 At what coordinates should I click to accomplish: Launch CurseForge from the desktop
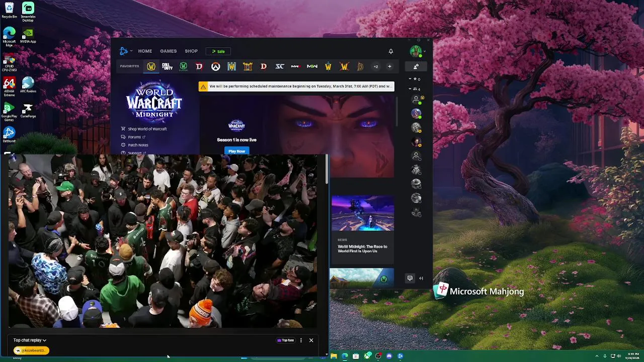[28, 111]
